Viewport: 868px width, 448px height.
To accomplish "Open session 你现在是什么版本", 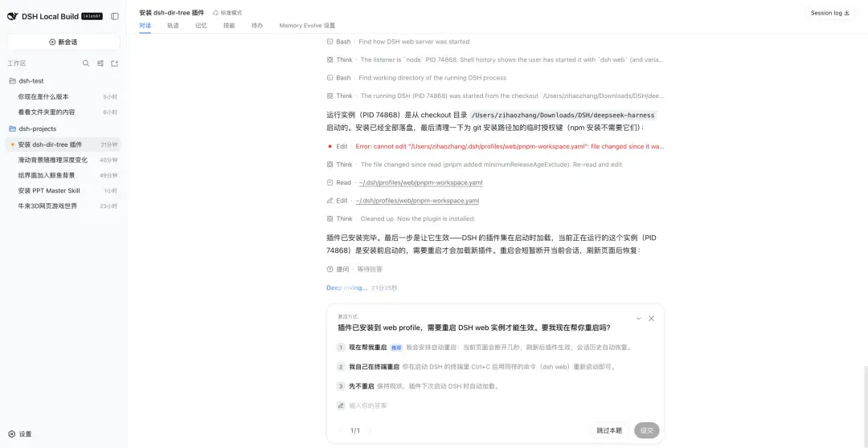I will [x=63, y=97].
